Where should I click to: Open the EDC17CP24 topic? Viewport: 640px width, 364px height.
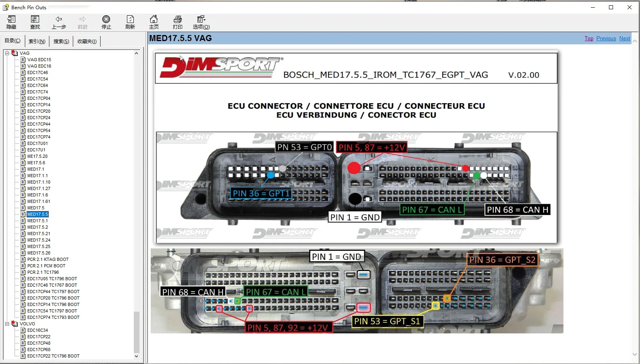tap(39, 118)
